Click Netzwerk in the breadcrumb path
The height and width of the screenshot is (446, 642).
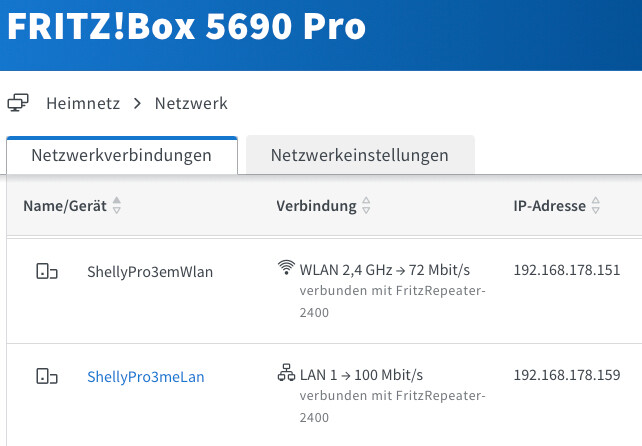191,103
